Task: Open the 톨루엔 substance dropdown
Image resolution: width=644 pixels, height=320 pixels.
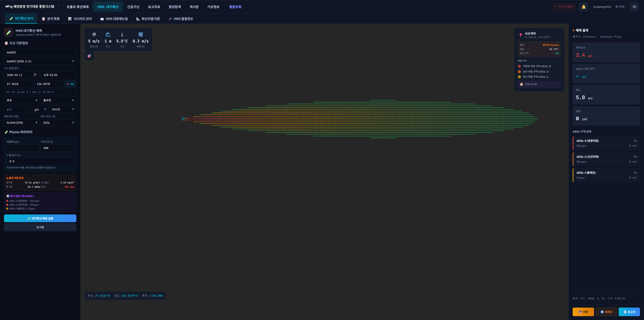Action: (x=58, y=100)
